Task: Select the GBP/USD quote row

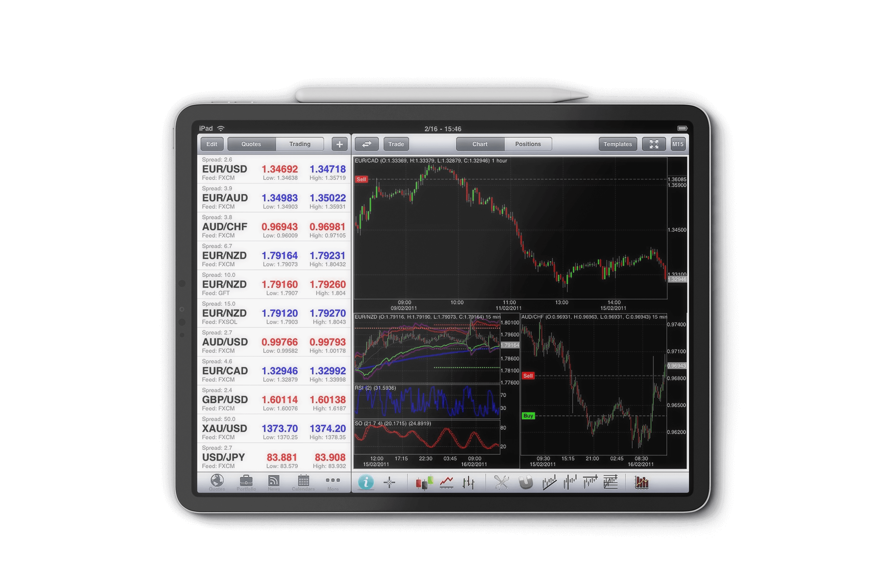Action: pos(274,400)
